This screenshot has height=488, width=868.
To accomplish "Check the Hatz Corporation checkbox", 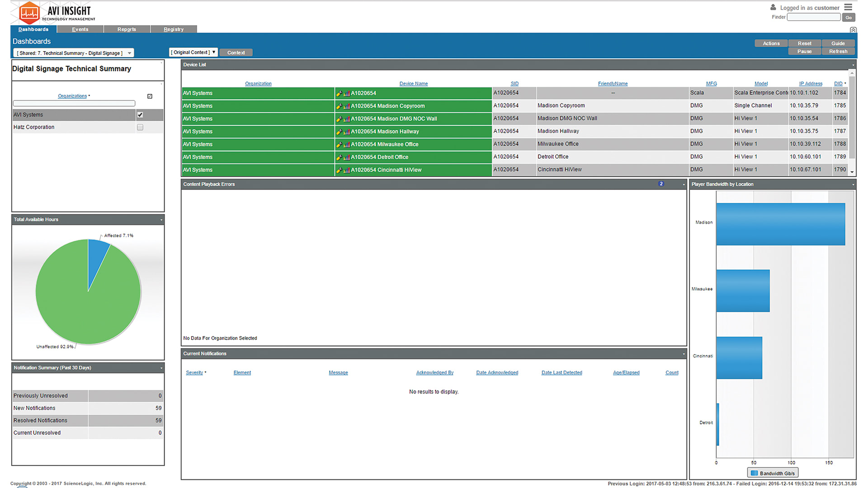I will point(140,127).
